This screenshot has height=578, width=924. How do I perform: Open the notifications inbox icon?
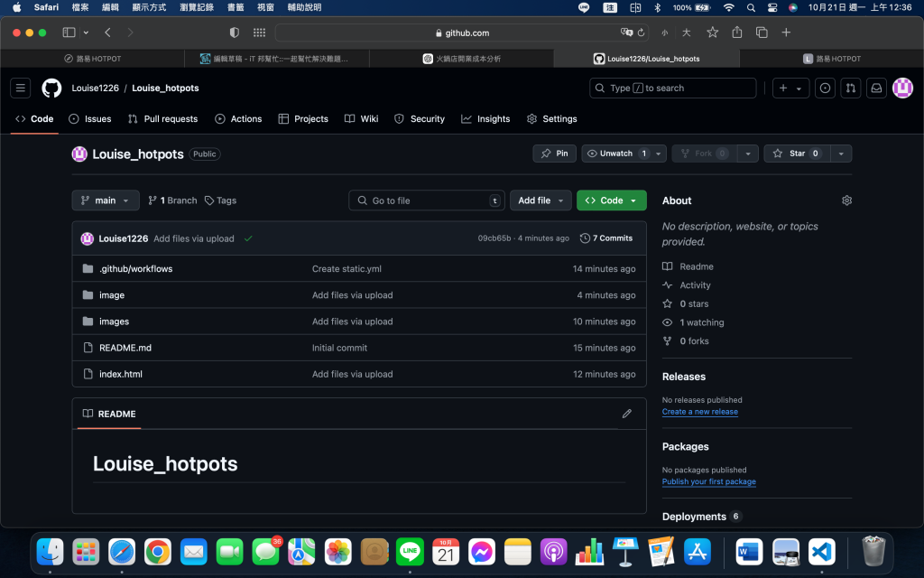pyautogui.click(x=877, y=88)
